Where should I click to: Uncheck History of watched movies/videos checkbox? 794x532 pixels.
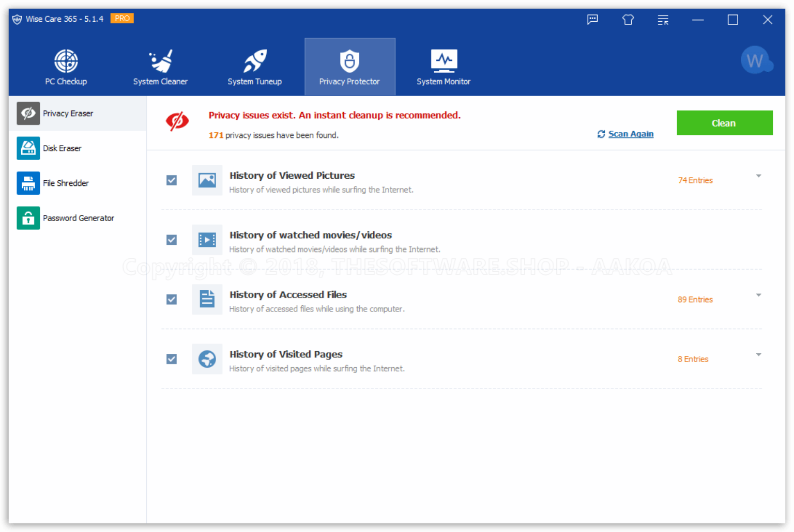[172, 240]
